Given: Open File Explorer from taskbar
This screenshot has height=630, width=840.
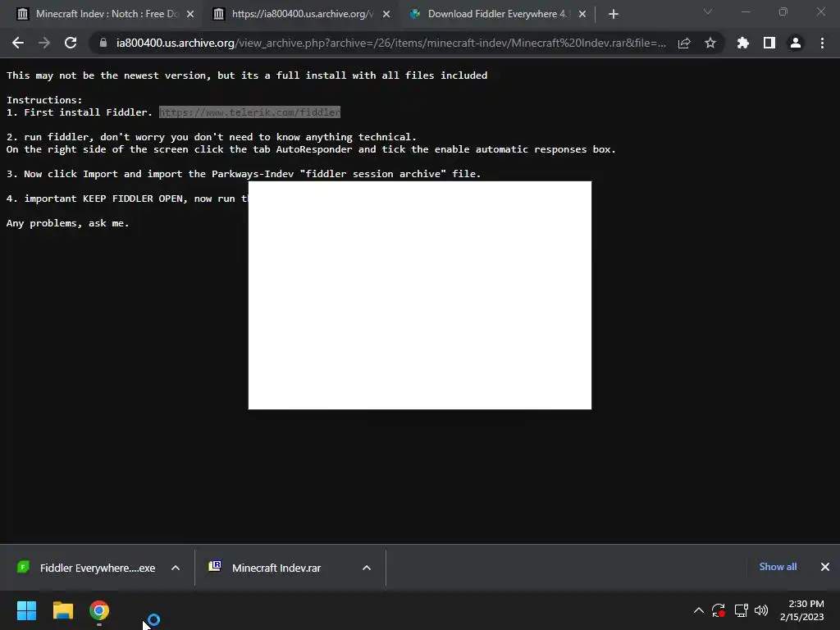Looking at the screenshot, I should coord(62,610).
